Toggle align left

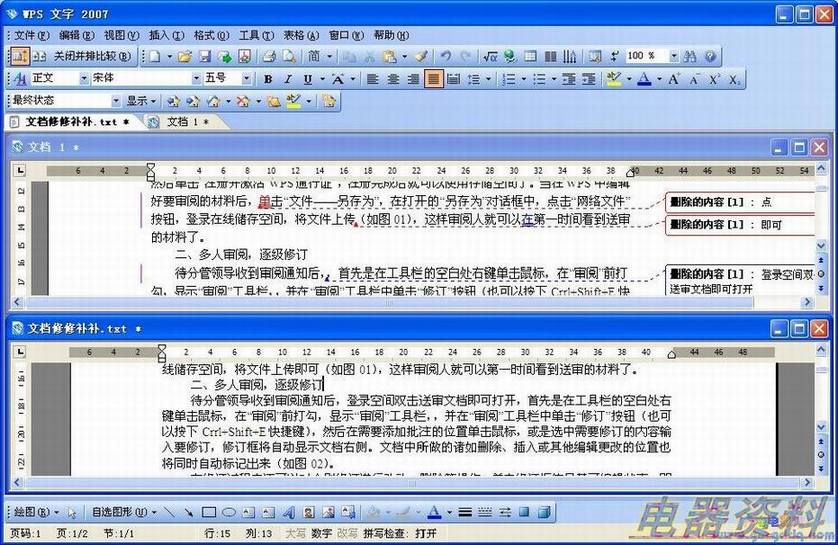click(x=373, y=79)
